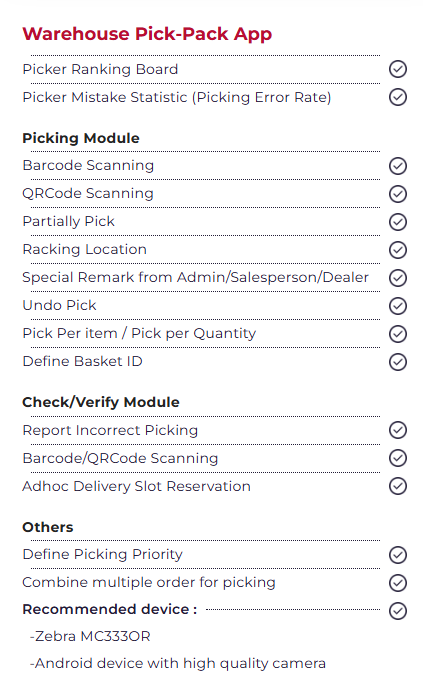This screenshot has height=686, width=423.
Task: Select the check icon for Barcode Scanning
Action: click(x=398, y=166)
